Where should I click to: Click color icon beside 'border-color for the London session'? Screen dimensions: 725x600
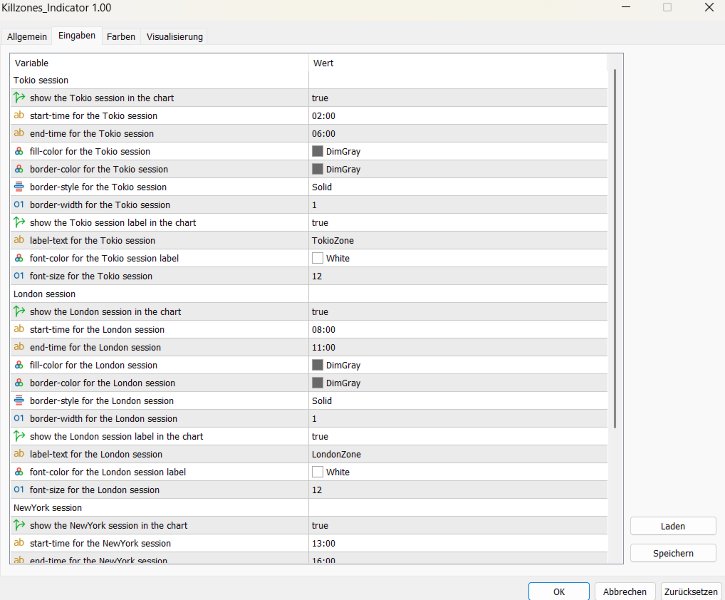(x=19, y=383)
